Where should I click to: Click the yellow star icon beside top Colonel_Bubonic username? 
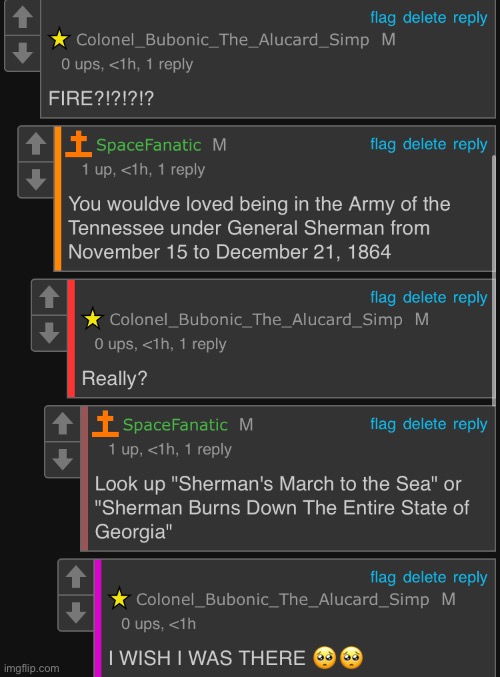(x=59, y=39)
